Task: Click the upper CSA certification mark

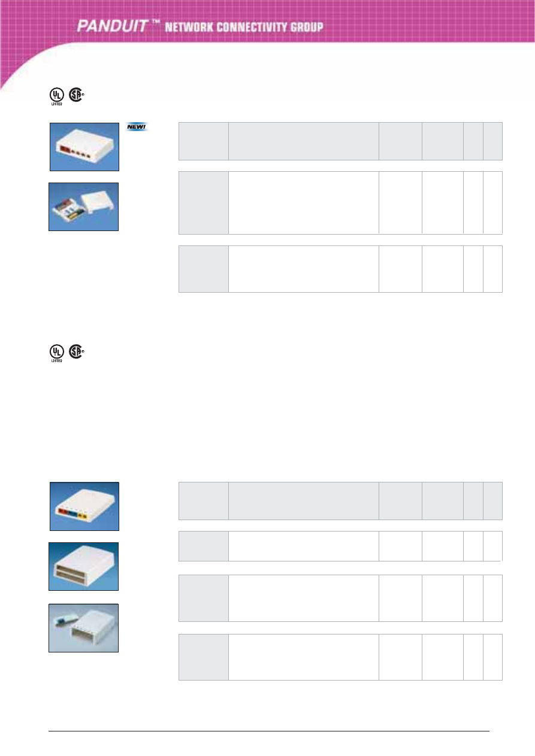Action: 77,96
